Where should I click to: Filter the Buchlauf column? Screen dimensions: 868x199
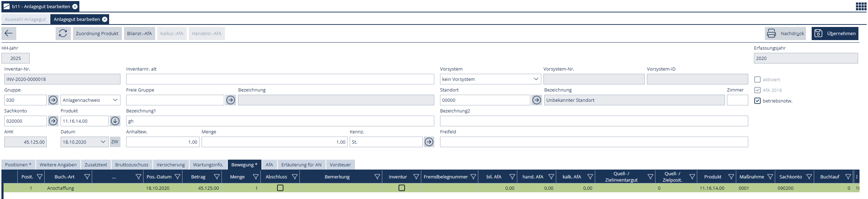click(x=848, y=177)
